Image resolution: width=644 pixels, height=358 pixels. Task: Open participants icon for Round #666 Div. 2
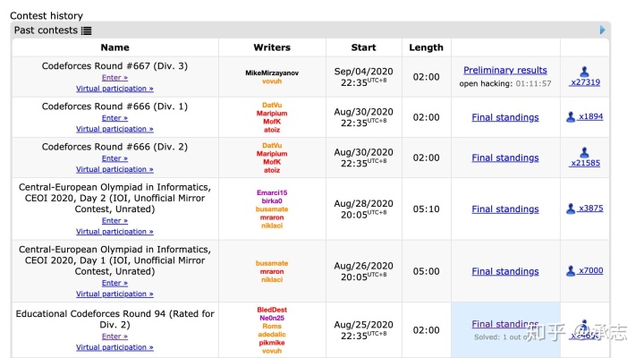tap(584, 152)
